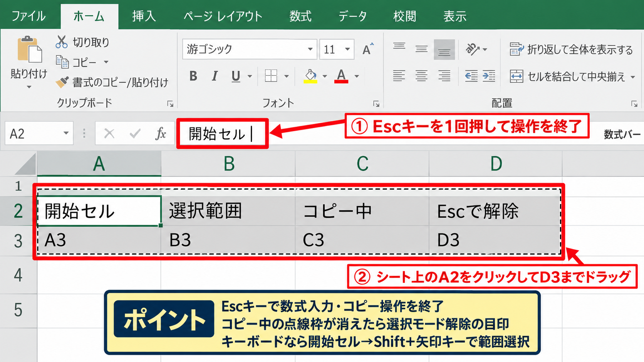The image size is (644, 362).
Task: Increase indent icon in alignment group
Action: click(x=489, y=76)
